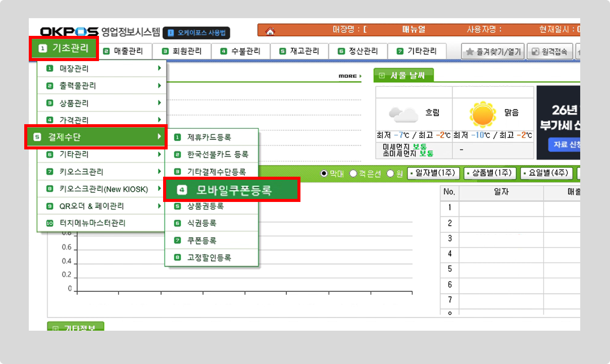
Task: Click the 원격접속 remote access button
Action: tap(550, 51)
